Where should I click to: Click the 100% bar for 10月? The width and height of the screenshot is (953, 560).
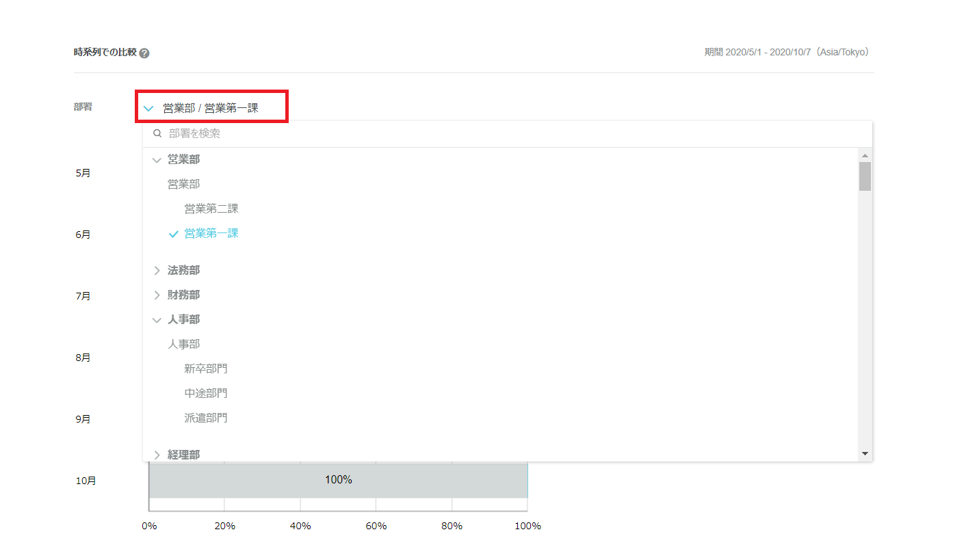pos(338,480)
